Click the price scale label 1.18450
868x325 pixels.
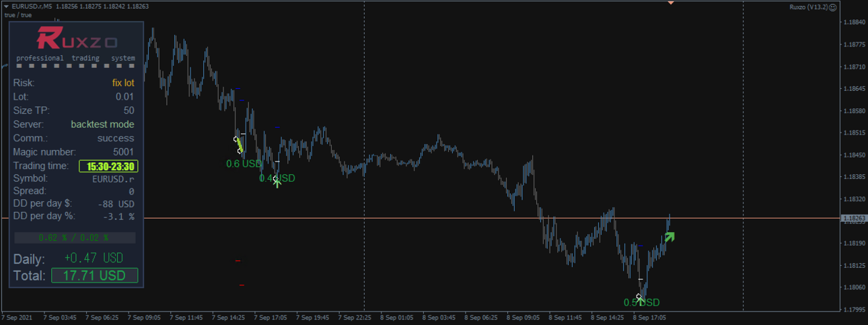tap(854, 155)
